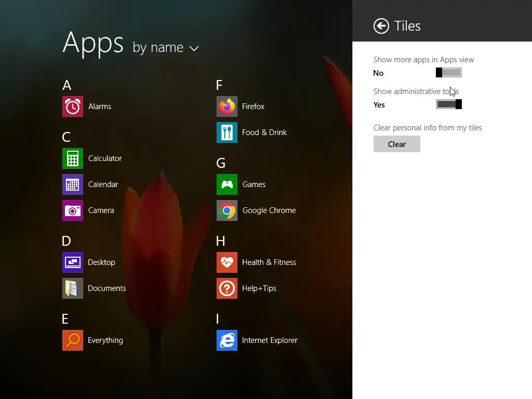The image size is (532, 399).
Task: Open the Camera tile icon
Action: point(73,210)
